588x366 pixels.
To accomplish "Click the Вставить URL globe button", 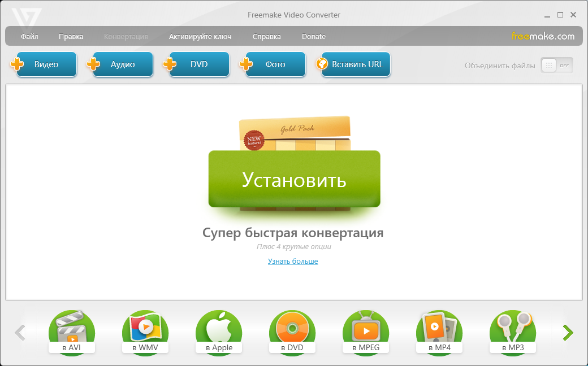I will tap(353, 64).
